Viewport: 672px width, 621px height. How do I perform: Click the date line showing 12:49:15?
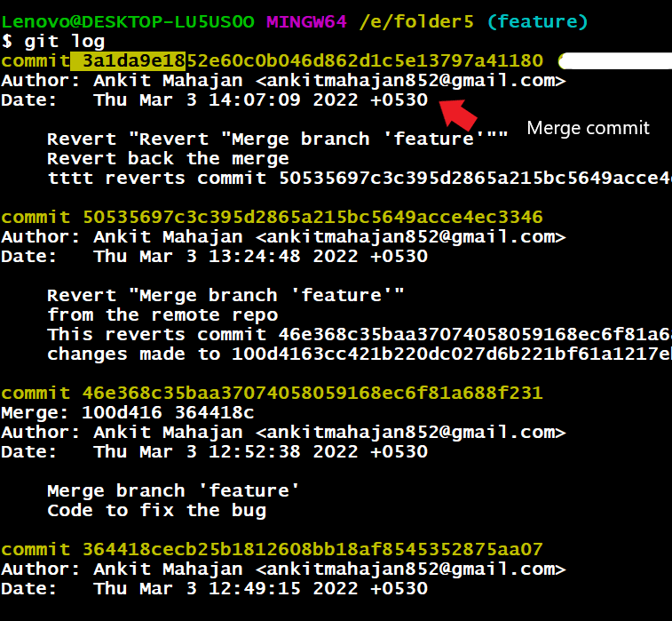click(x=214, y=588)
